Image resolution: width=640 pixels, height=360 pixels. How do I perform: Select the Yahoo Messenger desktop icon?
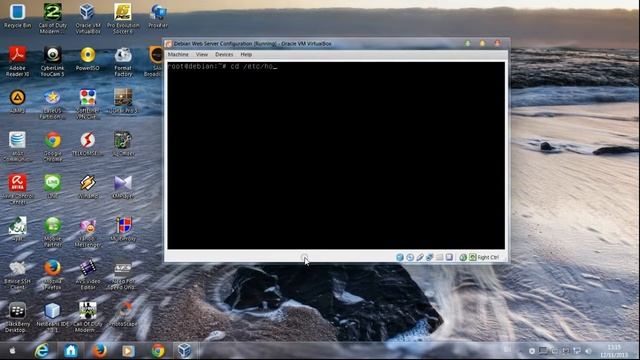87,232
